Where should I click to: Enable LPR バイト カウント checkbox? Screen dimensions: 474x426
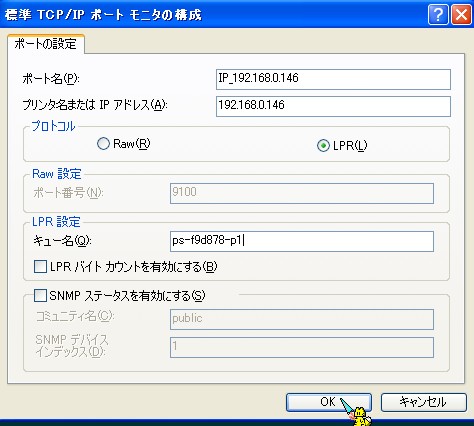(x=40, y=267)
